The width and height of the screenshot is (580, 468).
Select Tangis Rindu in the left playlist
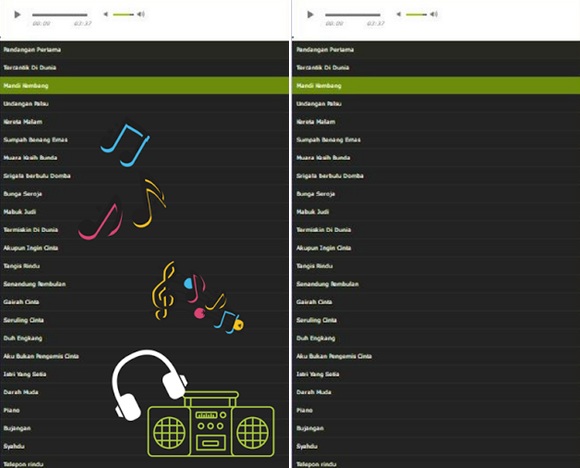tap(144, 266)
